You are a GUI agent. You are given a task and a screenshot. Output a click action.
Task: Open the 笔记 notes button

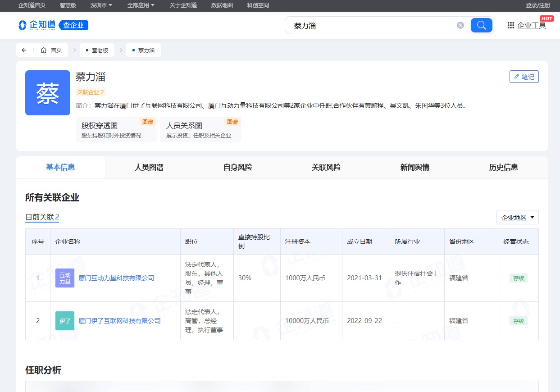pyautogui.click(x=524, y=77)
